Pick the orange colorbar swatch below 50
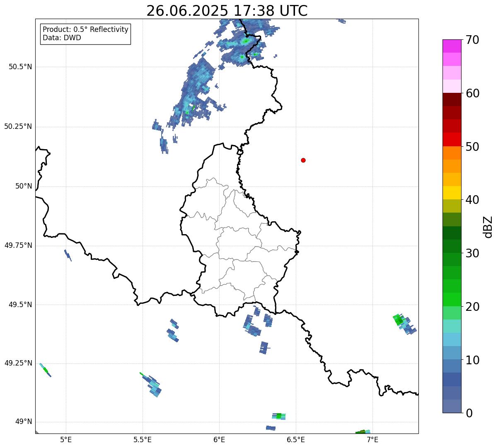 pyautogui.click(x=452, y=153)
